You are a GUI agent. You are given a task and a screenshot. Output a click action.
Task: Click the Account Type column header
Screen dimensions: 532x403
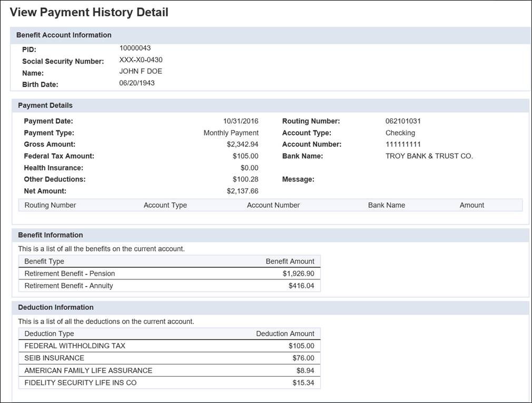point(165,205)
